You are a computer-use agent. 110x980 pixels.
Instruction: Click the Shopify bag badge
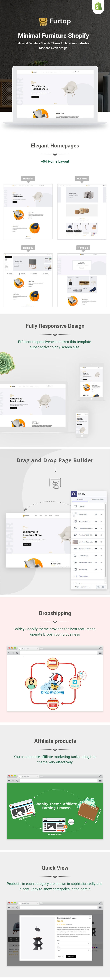98,6
